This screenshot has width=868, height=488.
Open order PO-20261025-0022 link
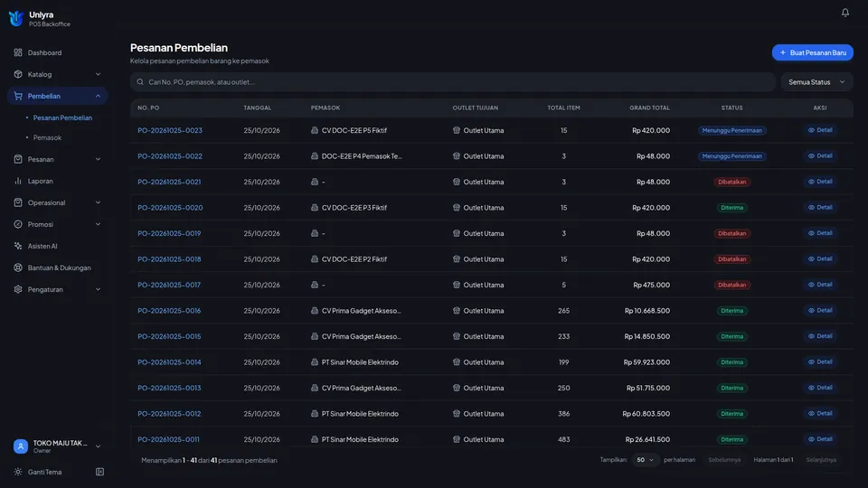[x=170, y=156]
